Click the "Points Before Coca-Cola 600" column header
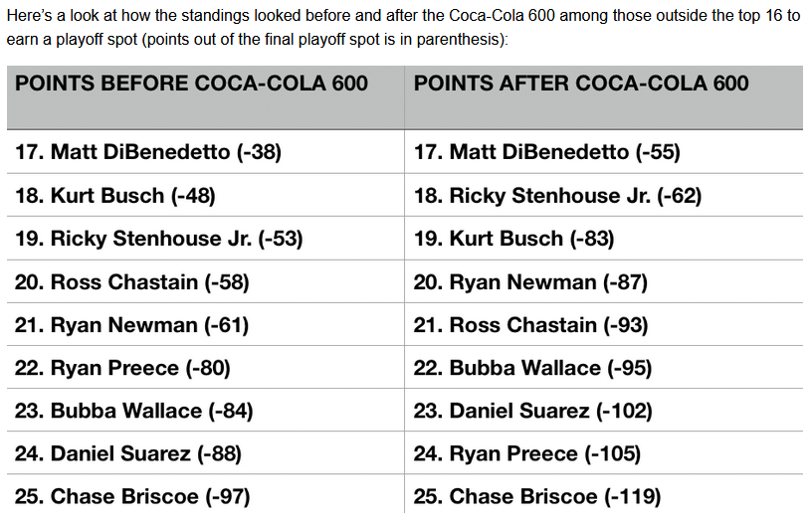Screen dimensions: 812x523 (192, 84)
